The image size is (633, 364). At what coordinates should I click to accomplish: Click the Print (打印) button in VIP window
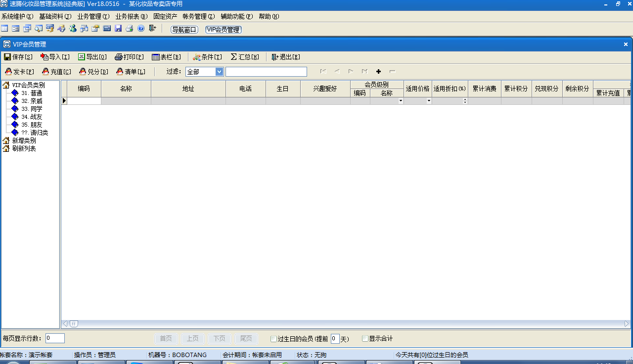click(129, 57)
